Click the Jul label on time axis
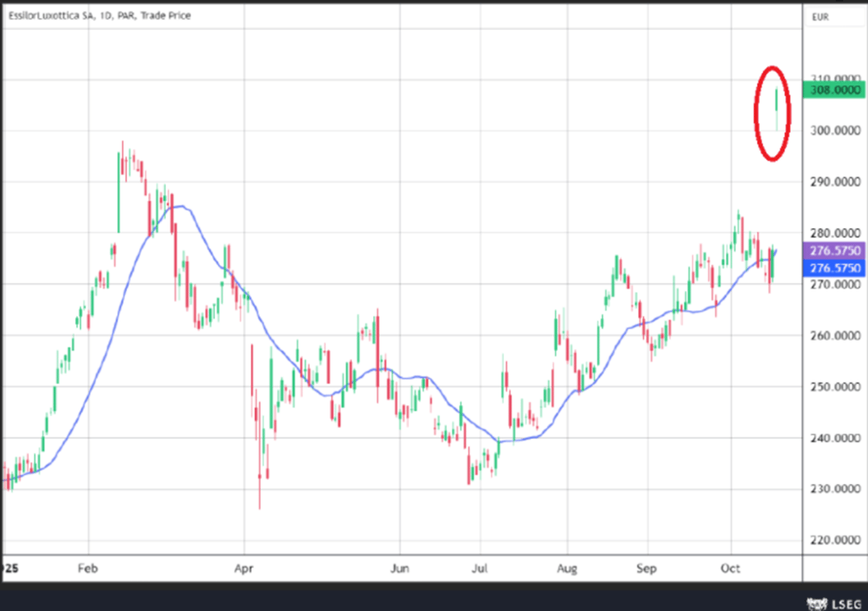 tap(479, 569)
